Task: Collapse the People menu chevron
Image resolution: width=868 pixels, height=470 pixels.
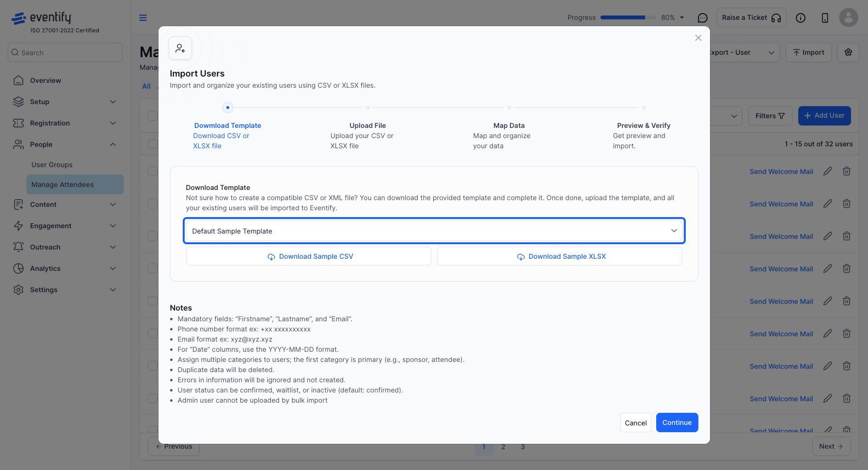Action: tap(113, 144)
